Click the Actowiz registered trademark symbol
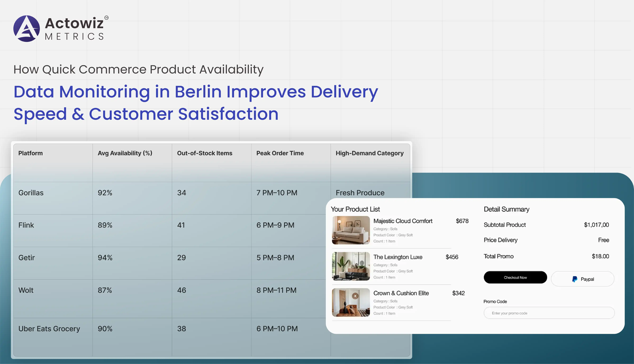The image size is (634, 364). point(106,17)
